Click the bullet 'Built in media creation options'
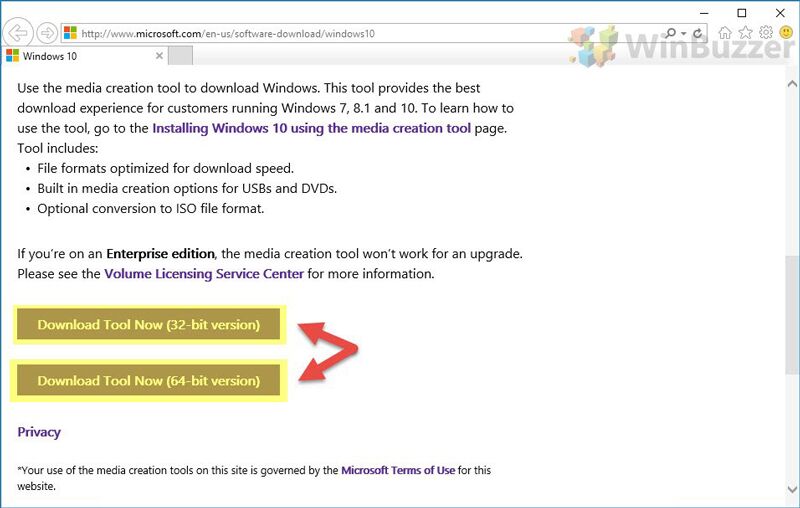The width and height of the screenshot is (800, 508). pyautogui.click(x=187, y=188)
